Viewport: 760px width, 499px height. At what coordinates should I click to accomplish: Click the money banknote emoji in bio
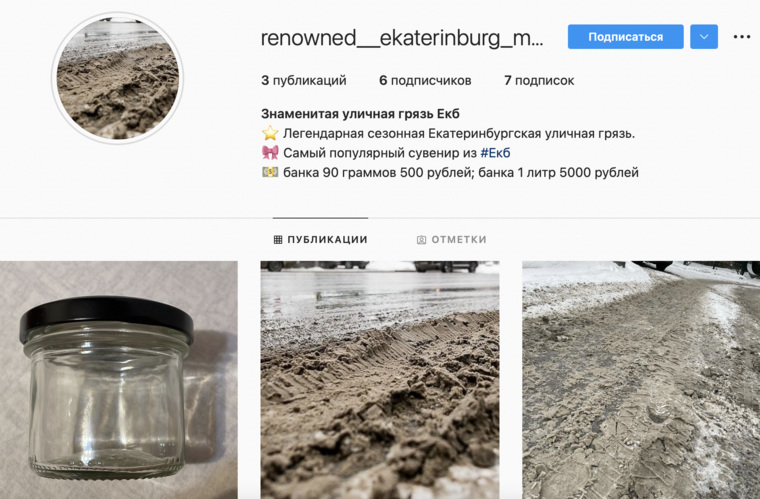[270, 172]
